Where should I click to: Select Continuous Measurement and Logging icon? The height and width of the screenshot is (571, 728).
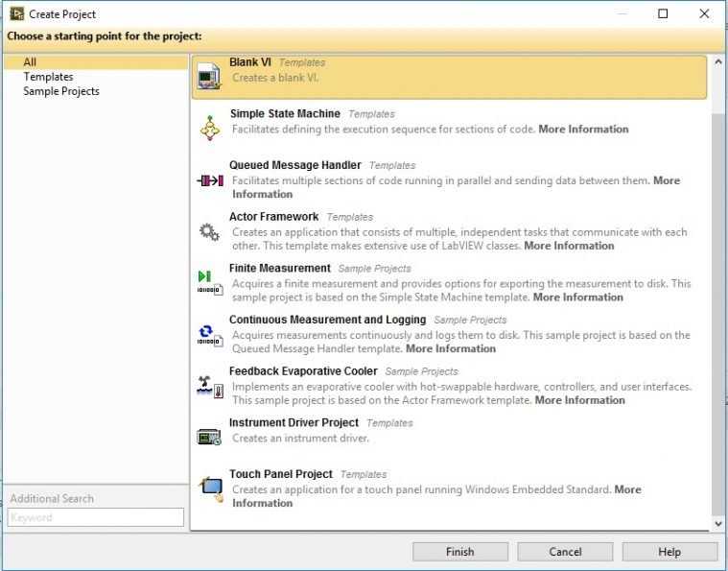point(209,334)
